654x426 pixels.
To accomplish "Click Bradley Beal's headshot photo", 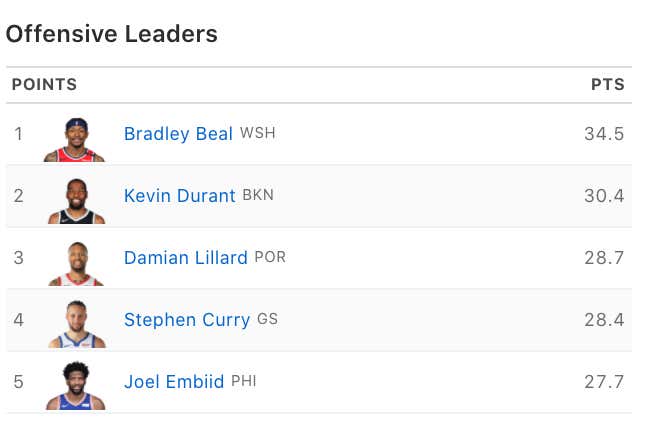I will coord(74,139).
